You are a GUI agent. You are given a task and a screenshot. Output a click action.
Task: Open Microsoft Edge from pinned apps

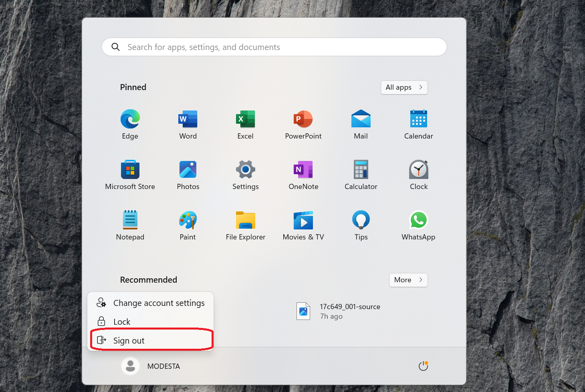point(130,124)
